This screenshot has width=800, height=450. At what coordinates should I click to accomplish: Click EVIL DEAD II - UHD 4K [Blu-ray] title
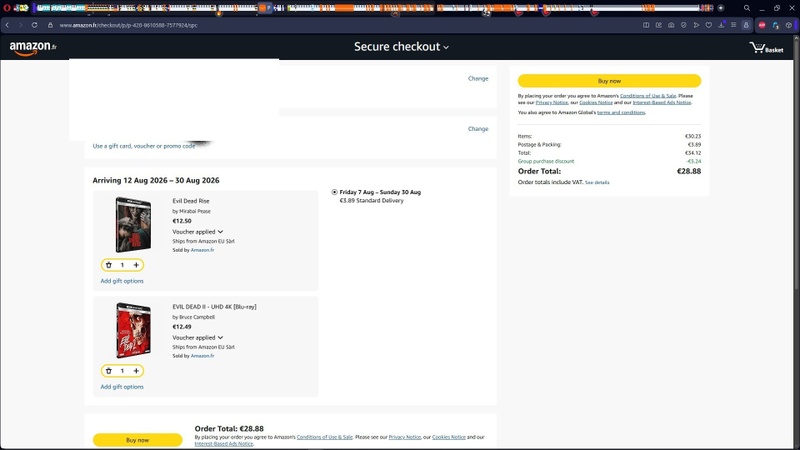point(214,307)
